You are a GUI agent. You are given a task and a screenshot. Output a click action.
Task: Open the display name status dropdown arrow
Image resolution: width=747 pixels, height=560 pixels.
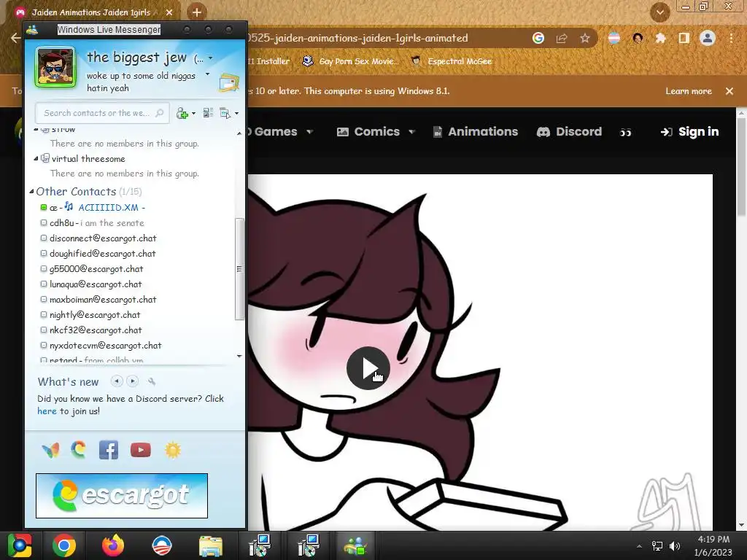(211, 58)
